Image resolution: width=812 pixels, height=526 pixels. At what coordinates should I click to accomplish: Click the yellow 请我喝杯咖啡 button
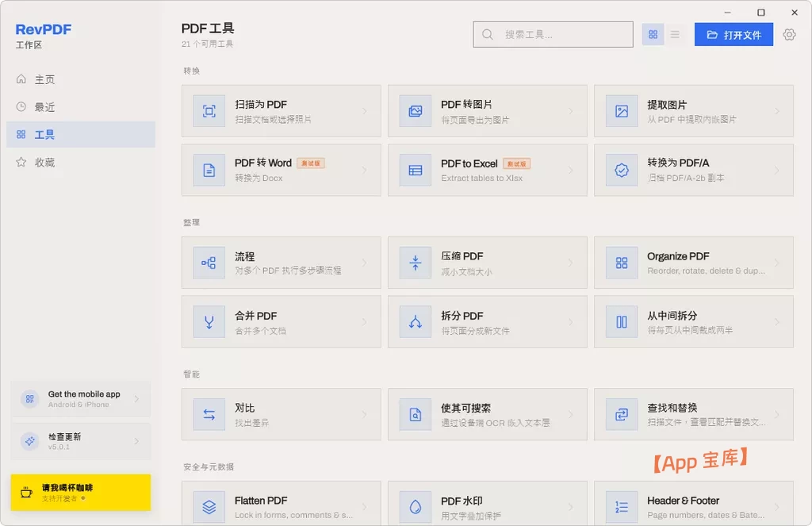[x=81, y=493]
